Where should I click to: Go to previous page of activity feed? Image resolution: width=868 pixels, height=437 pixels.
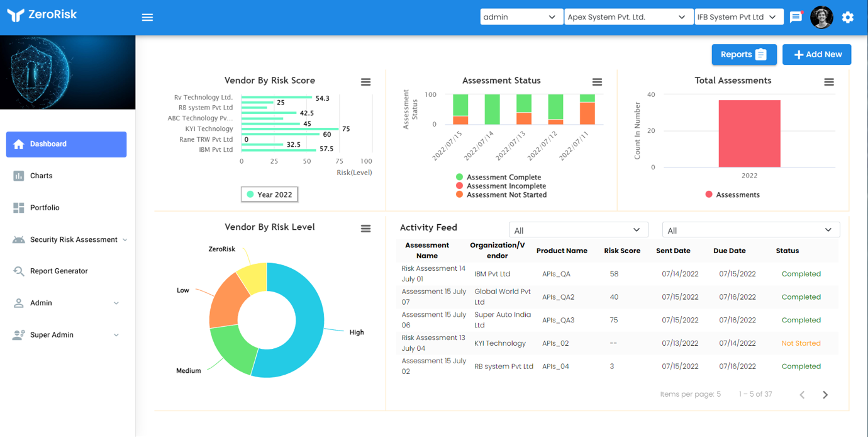[802, 395]
